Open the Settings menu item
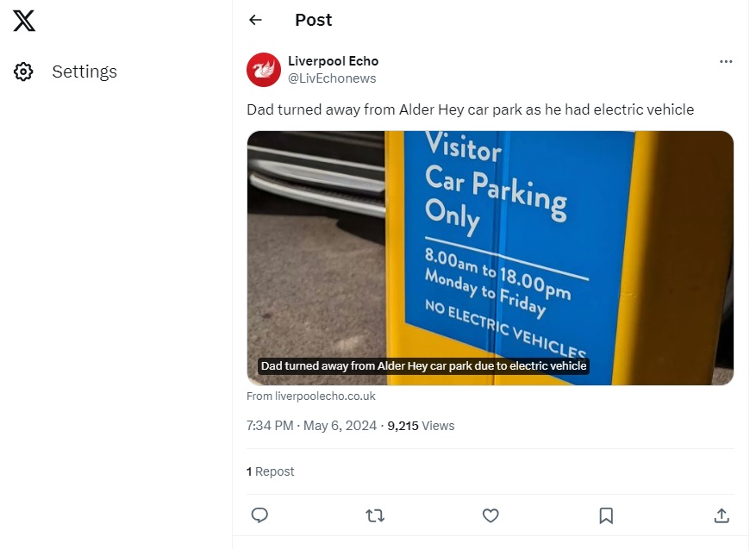This screenshot has width=756, height=549. [x=84, y=72]
